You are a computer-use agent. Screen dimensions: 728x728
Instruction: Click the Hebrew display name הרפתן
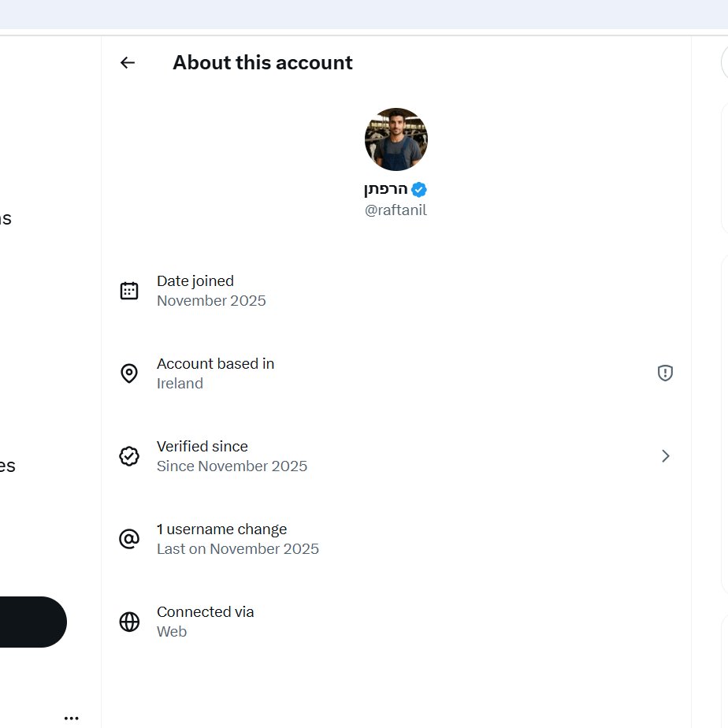(x=386, y=189)
